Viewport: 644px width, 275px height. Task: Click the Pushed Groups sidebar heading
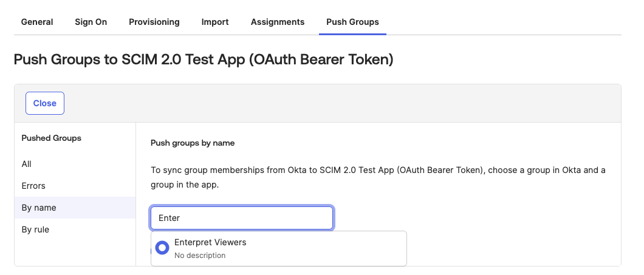click(52, 138)
